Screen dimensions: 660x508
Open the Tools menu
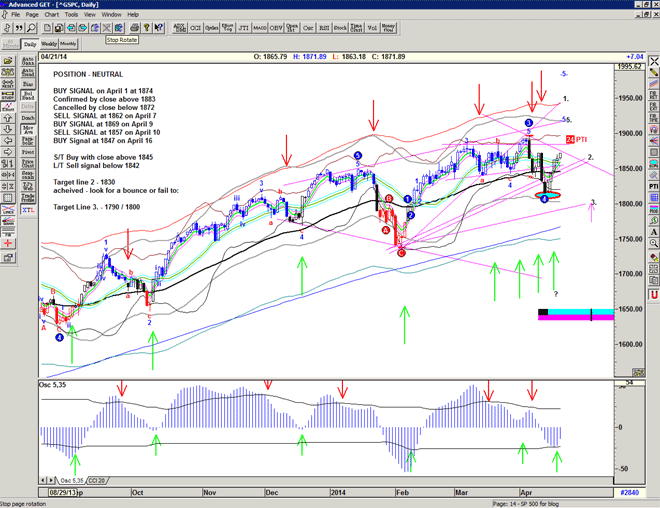coord(71,15)
